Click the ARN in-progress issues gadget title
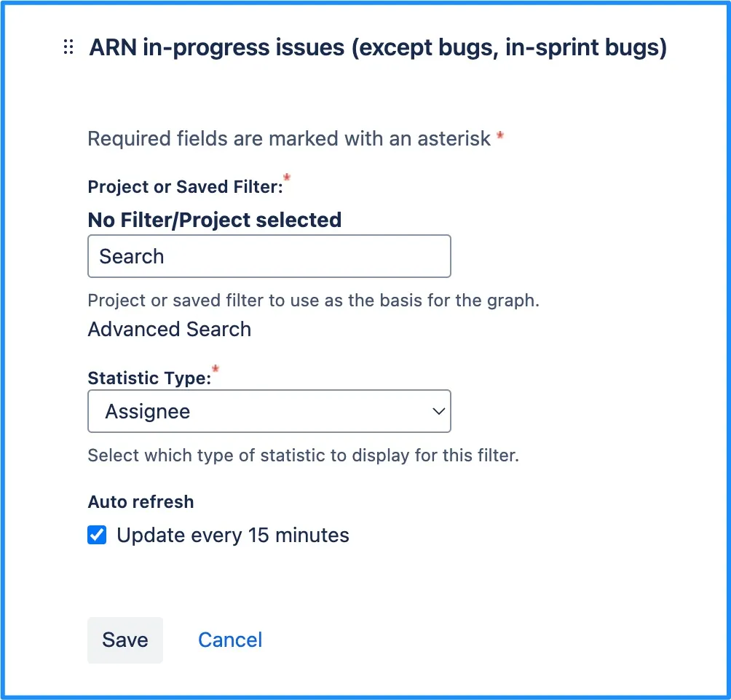This screenshot has width=731, height=700. [x=378, y=48]
